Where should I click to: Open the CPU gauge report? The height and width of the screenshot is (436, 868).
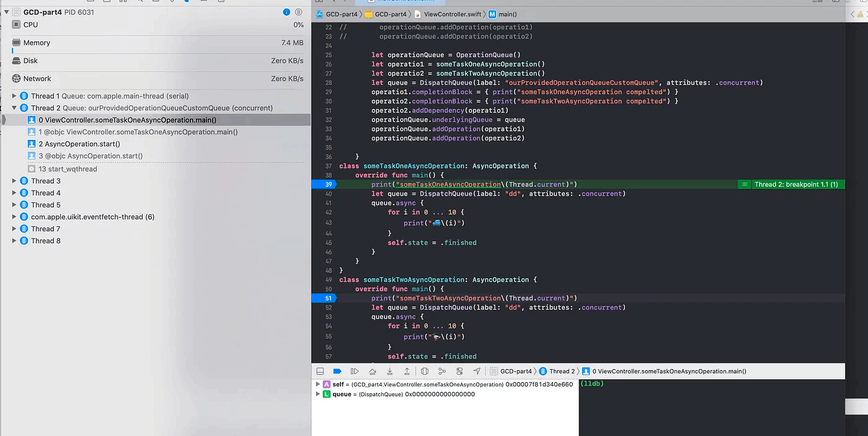[157, 25]
